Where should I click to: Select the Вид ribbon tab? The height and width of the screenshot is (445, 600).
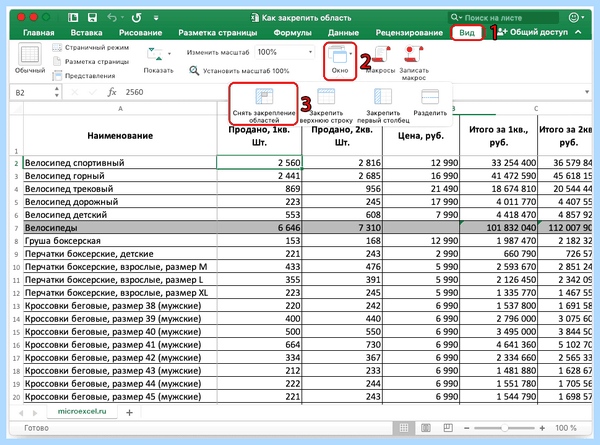click(467, 33)
